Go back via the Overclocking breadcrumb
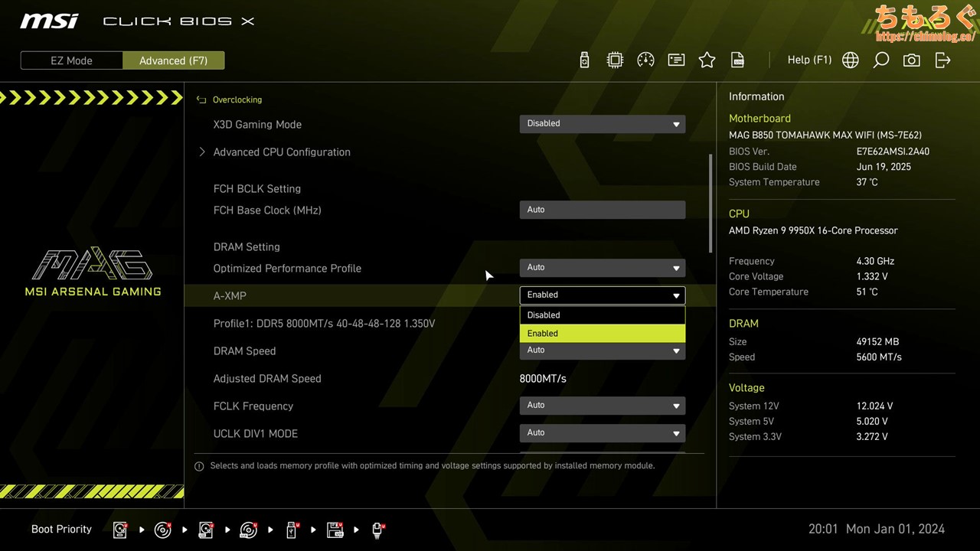 coord(236,99)
